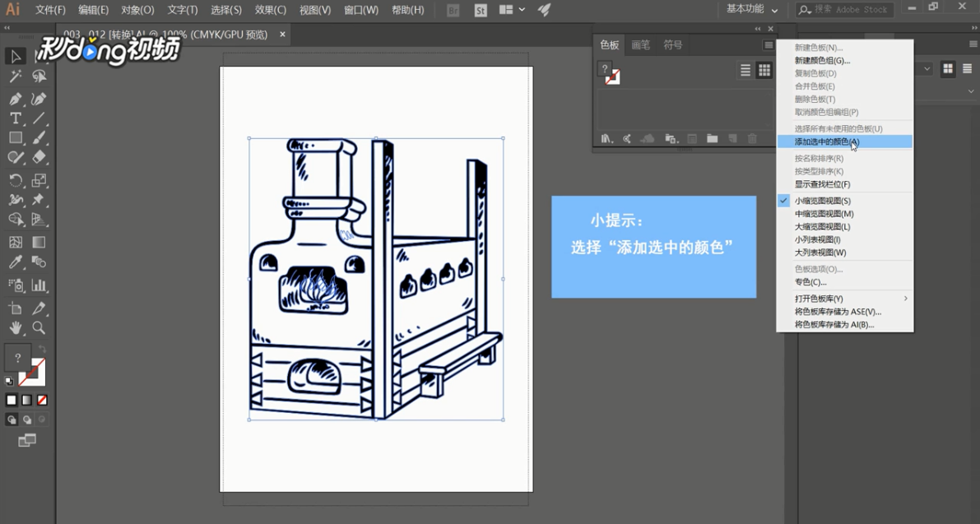Toggle 小缩略图视图(S) checkmark option
The image size is (980, 524).
[823, 200]
